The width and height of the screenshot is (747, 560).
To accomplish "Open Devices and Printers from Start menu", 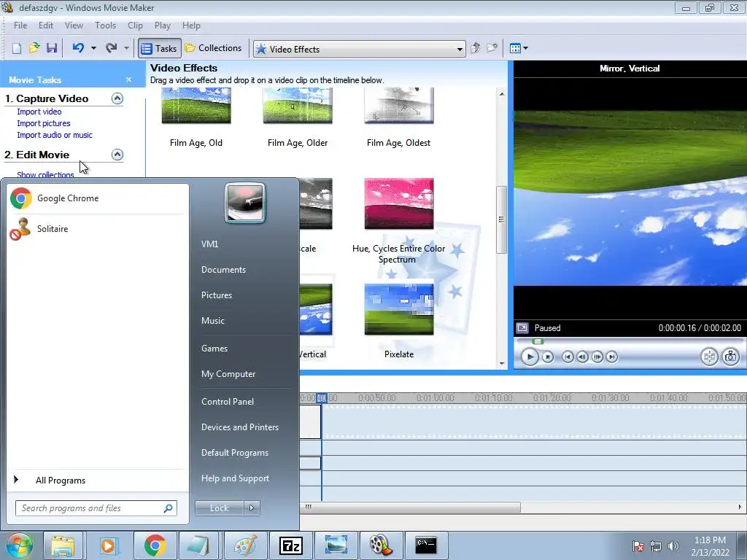I will pyautogui.click(x=239, y=427).
